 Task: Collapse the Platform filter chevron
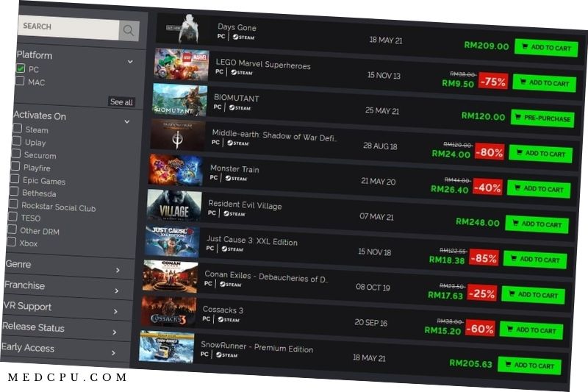130,62
